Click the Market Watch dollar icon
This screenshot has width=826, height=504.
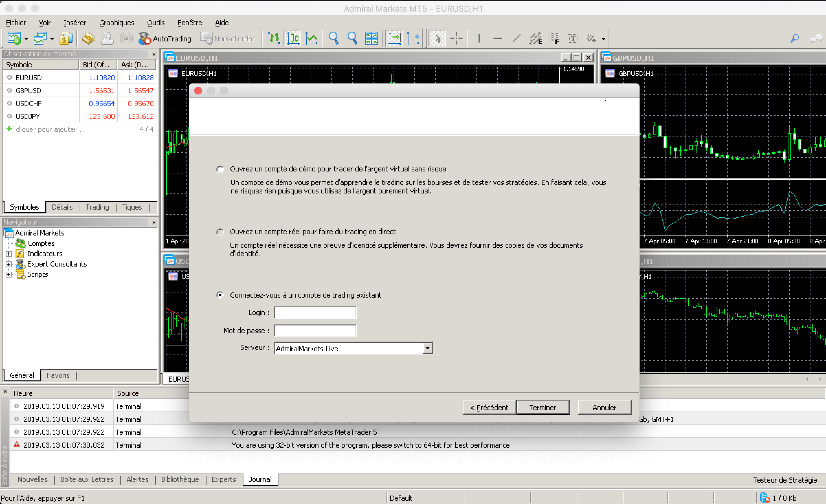66,38
